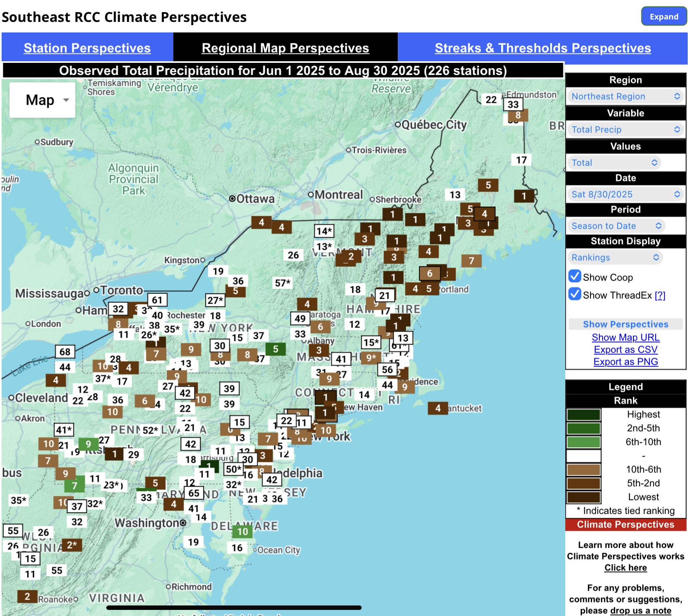Viewport: 693px width, 616px height.
Task: Click the Export as CSV link
Action: (x=625, y=350)
